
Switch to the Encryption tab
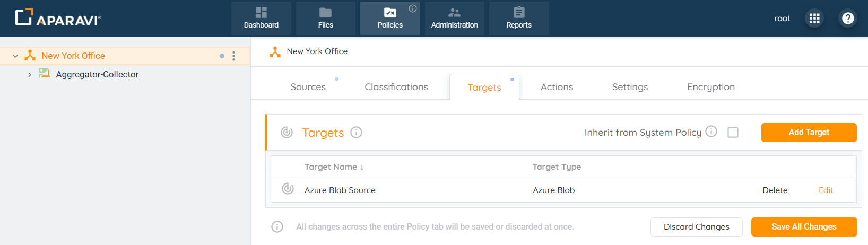click(710, 87)
